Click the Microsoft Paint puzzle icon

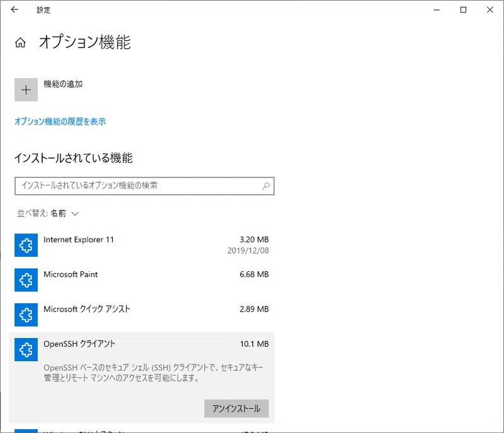coord(26,280)
